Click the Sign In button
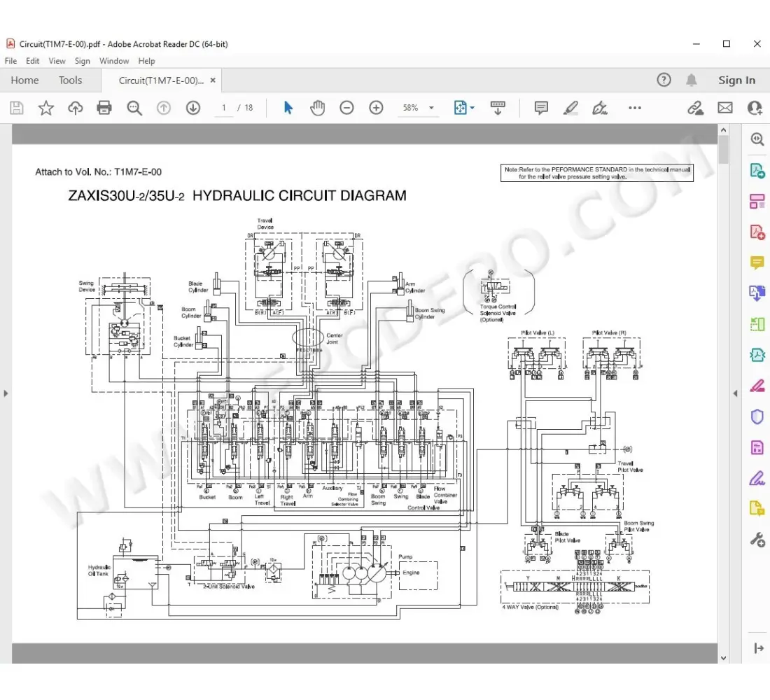The width and height of the screenshot is (770, 700). (x=736, y=80)
